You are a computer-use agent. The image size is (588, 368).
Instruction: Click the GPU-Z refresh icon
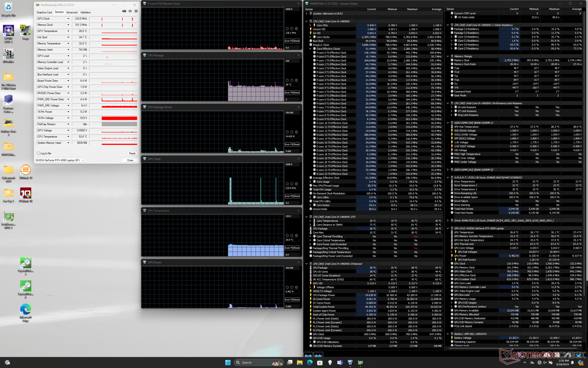pyautogui.click(x=130, y=11)
